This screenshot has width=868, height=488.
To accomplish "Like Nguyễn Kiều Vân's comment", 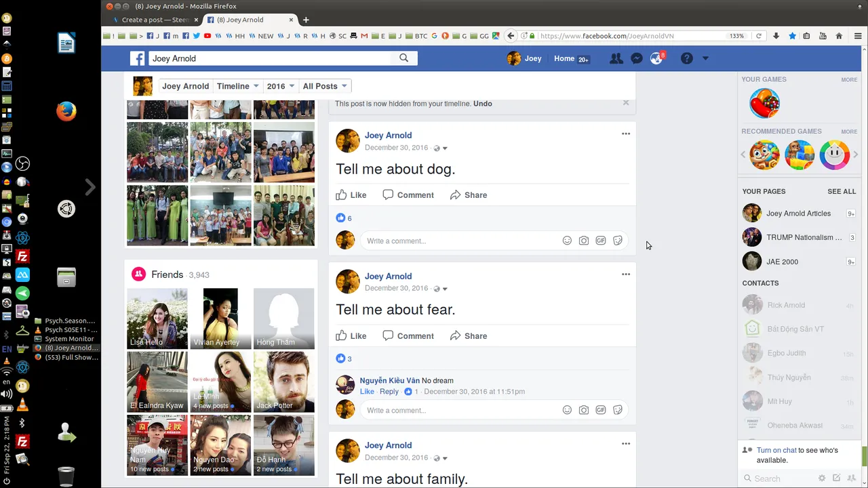I will pos(367,392).
